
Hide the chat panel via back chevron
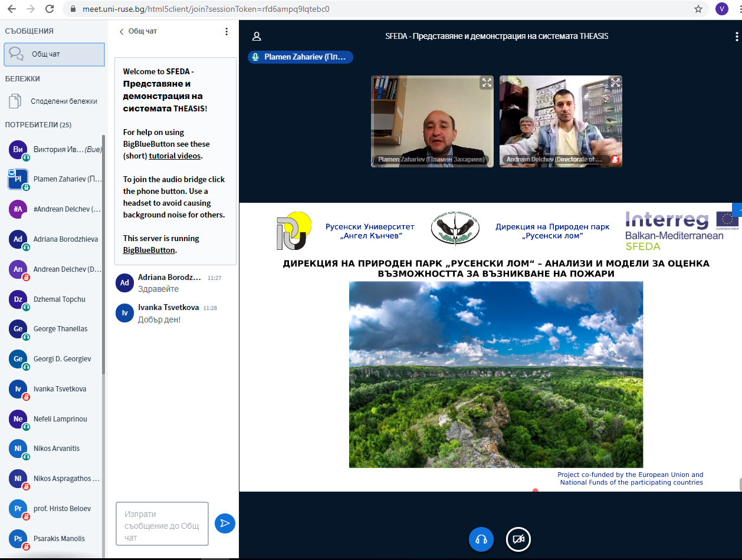122,32
